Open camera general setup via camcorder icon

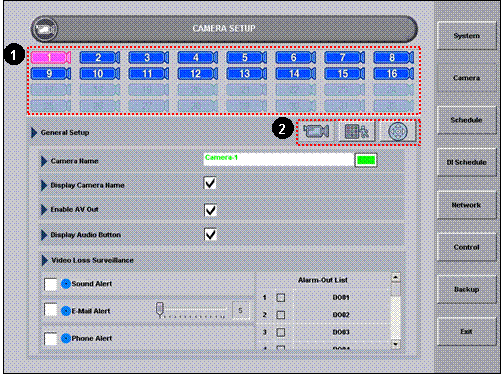pos(316,131)
